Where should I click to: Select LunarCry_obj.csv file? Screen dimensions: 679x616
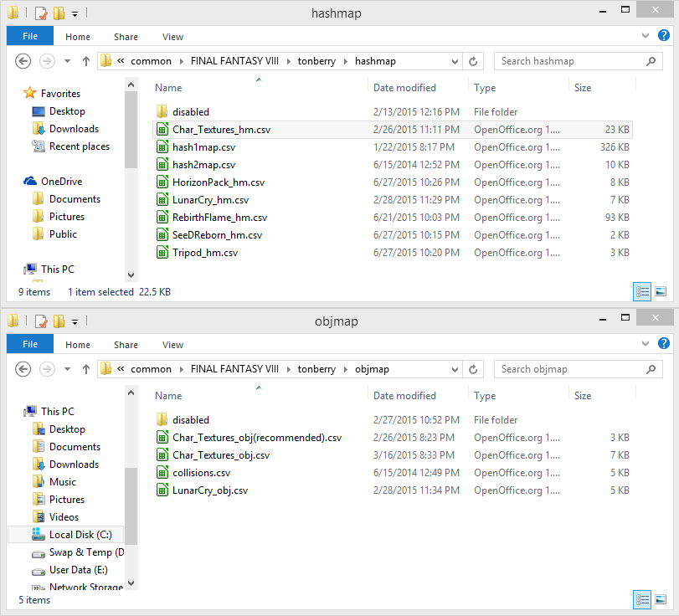393,490
